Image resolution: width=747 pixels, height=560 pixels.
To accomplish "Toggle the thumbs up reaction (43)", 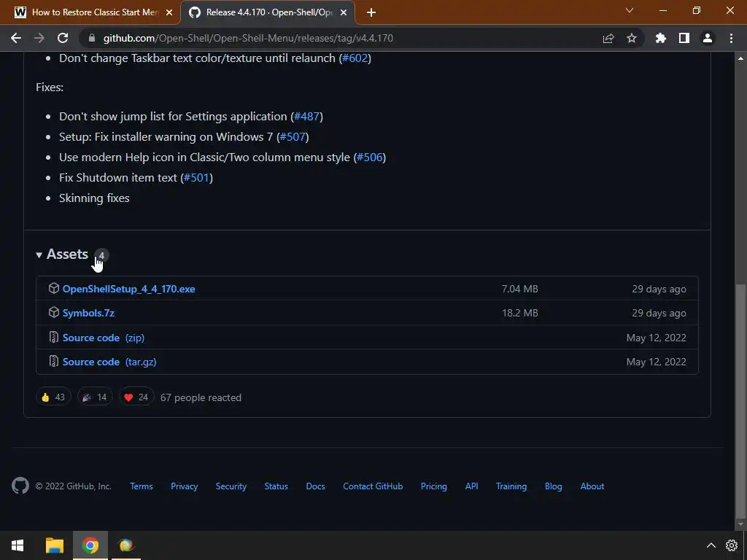I will (53, 397).
